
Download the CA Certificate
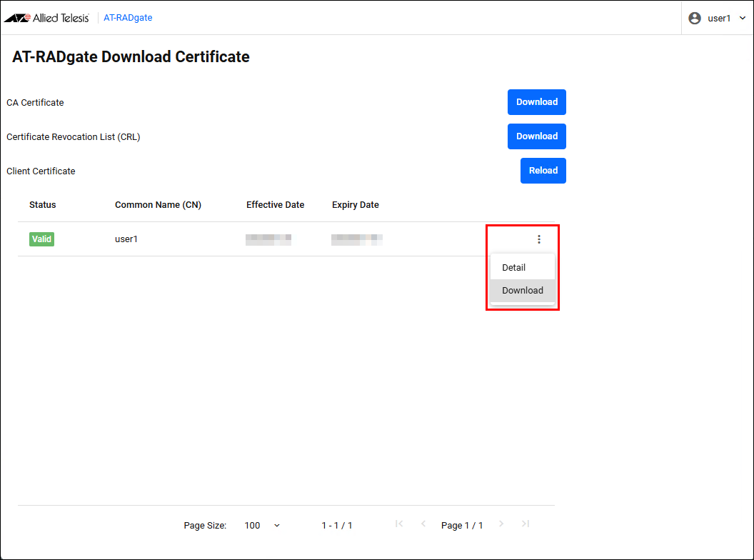pyautogui.click(x=537, y=102)
